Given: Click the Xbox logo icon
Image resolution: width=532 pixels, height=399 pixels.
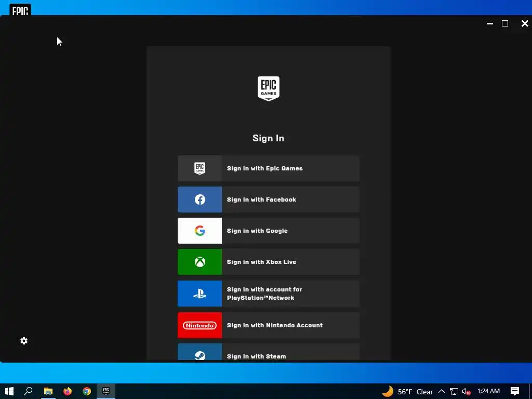Looking at the screenshot, I should [x=200, y=262].
